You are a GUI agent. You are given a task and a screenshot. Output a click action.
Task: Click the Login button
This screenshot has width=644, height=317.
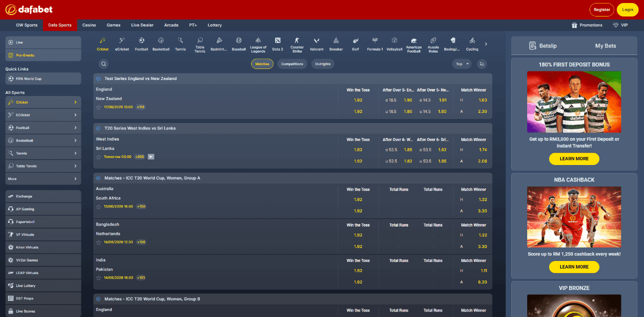(x=628, y=9)
